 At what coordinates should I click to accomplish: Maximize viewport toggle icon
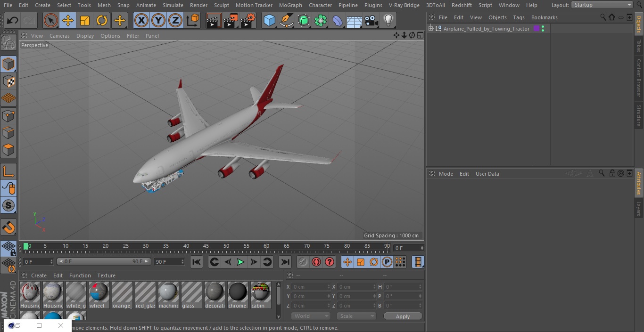(420, 35)
